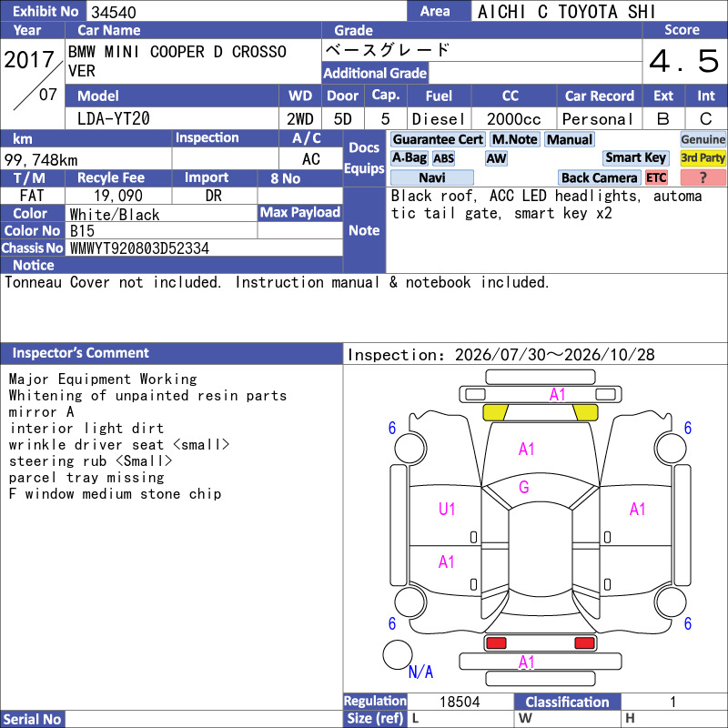Click the G mark on windshield
This screenshot has height=728, width=728.
pyautogui.click(x=524, y=487)
